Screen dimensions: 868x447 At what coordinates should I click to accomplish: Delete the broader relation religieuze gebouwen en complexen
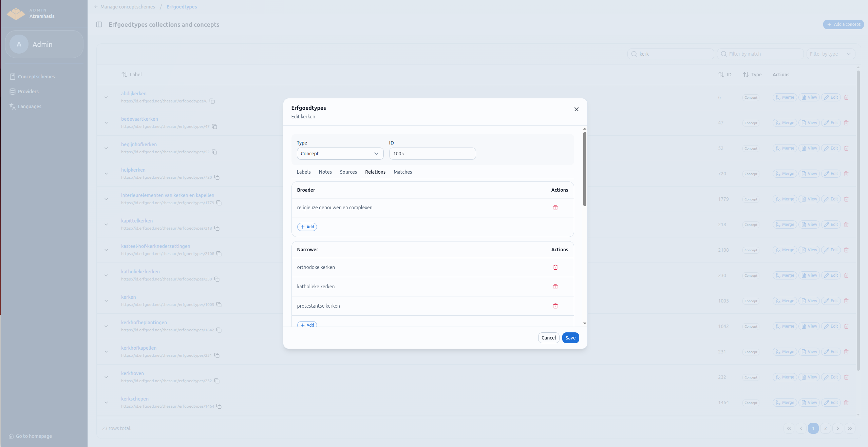[555, 208]
